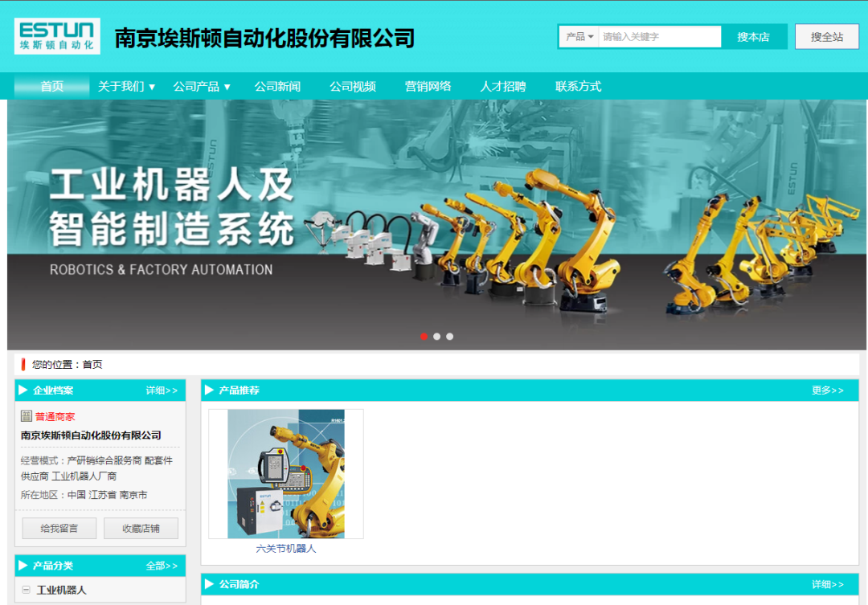Open 详细>> in the 企业档案 panel
The height and width of the screenshot is (605, 868).
point(162,390)
